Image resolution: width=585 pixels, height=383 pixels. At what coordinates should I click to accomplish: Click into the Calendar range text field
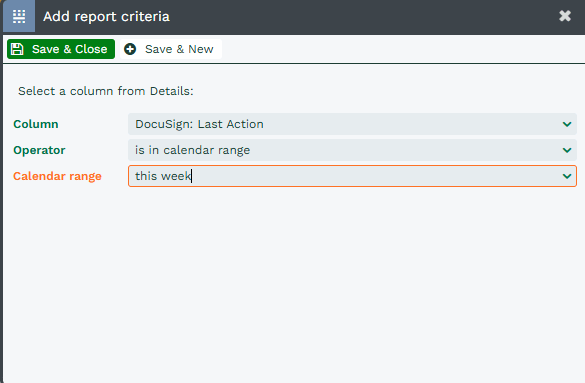[352, 176]
